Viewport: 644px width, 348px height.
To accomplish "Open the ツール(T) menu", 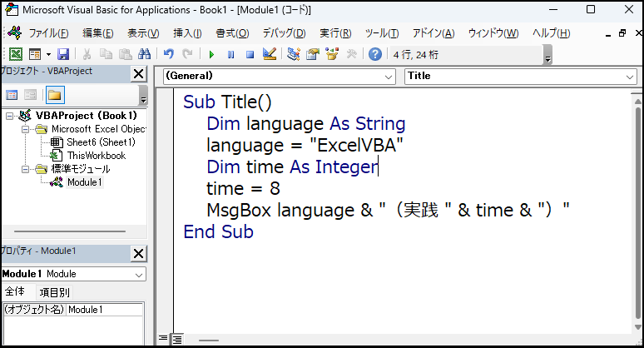I will click(x=382, y=33).
